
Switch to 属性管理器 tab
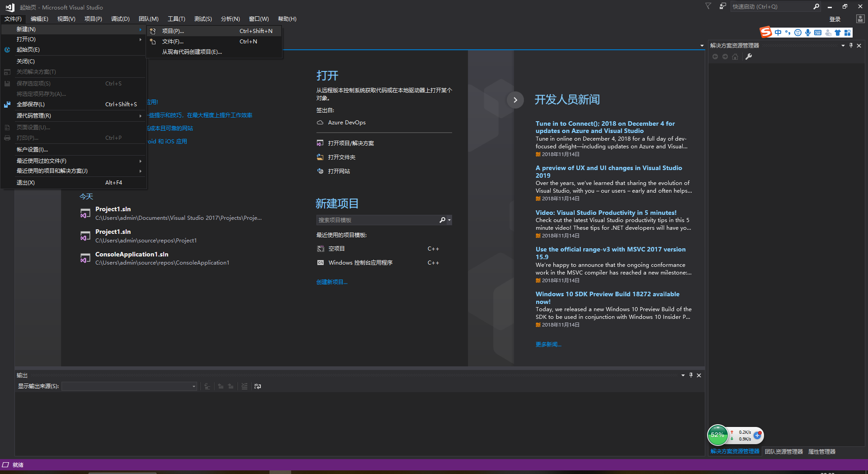pos(822,452)
